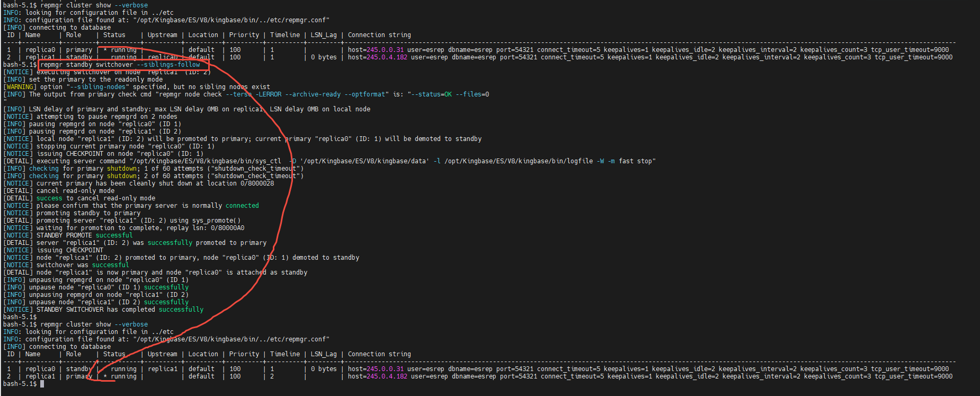Click '0 bytes' LSN_Lag in the post-switchover table
Screen dimensions: 980x396
324,369
